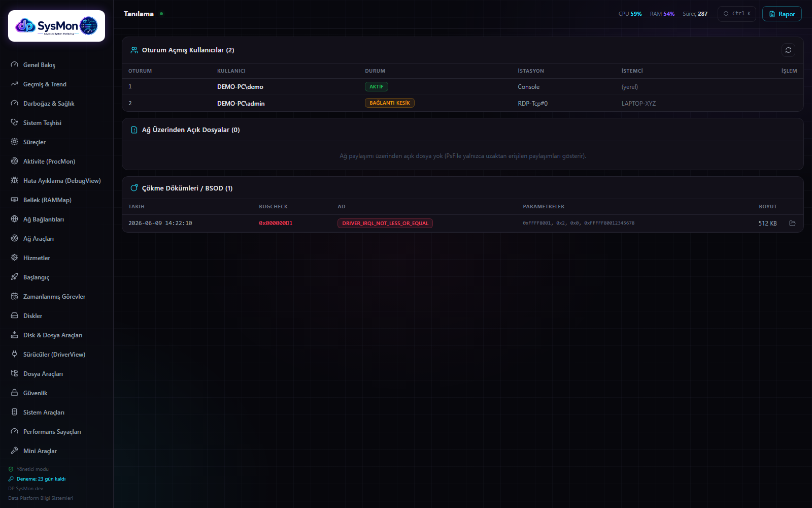This screenshot has width=812, height=508.
Task: Select user DEMO-PC\admin
Action: point(241,103)
